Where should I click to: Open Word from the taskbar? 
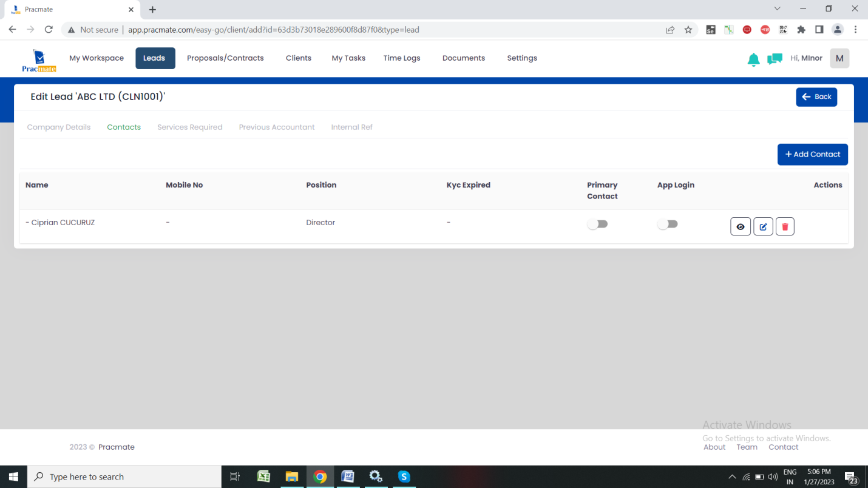(348, 476)
